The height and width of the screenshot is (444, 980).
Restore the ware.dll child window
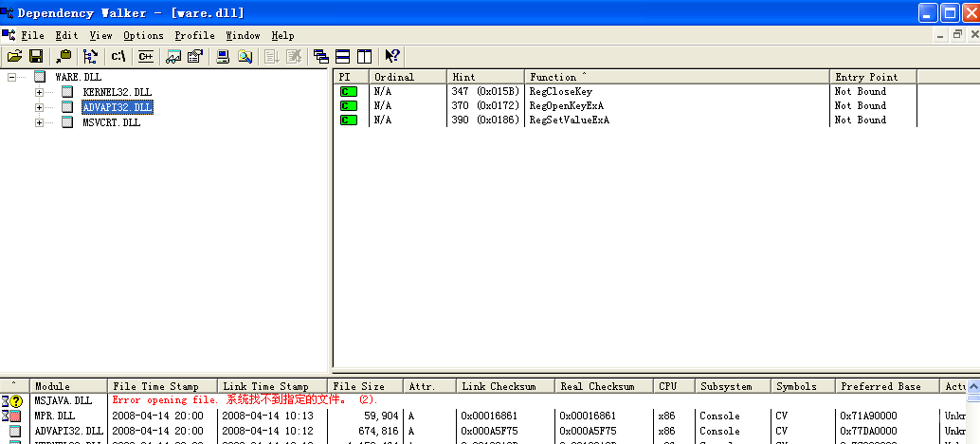click(957, 35)
